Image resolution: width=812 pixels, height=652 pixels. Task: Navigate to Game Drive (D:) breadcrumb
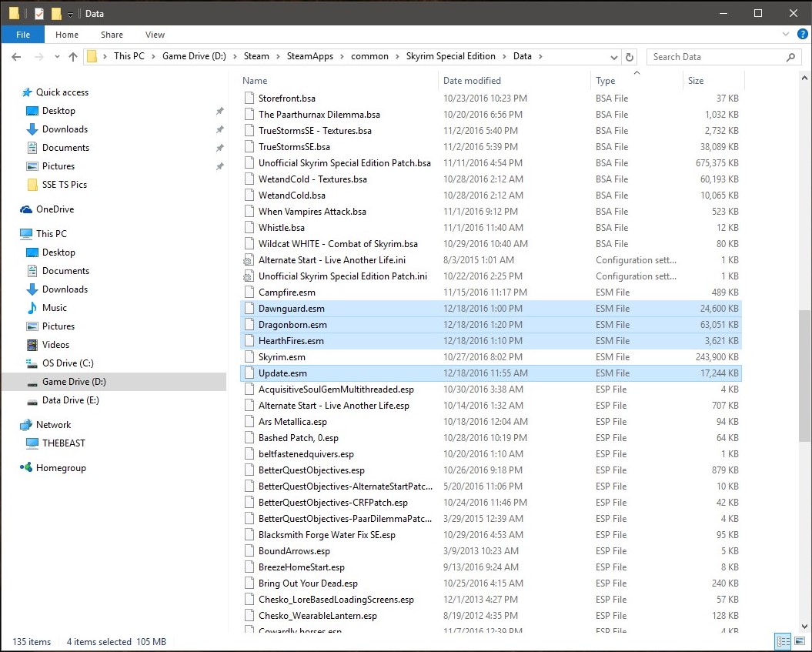tap(194, 56)
